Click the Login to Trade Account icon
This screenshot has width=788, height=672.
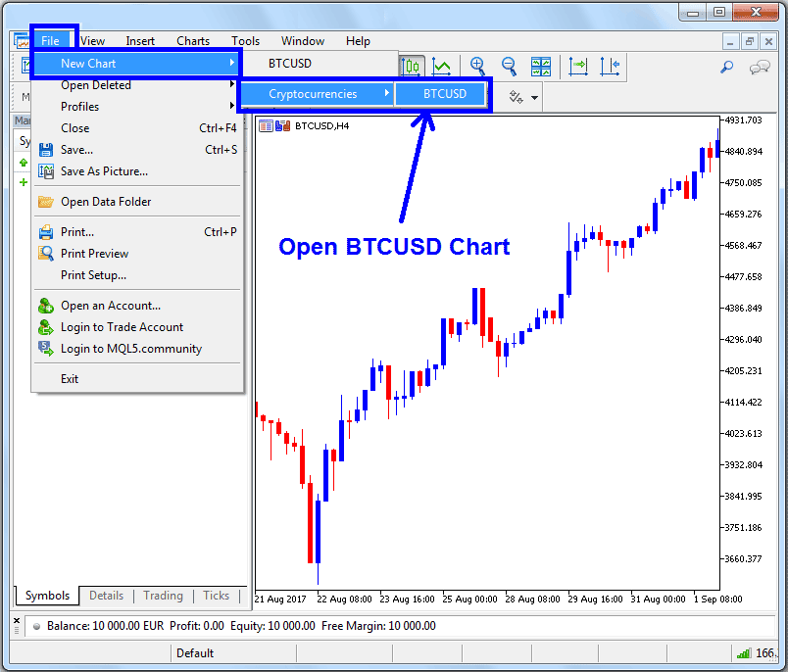[46, 327]
